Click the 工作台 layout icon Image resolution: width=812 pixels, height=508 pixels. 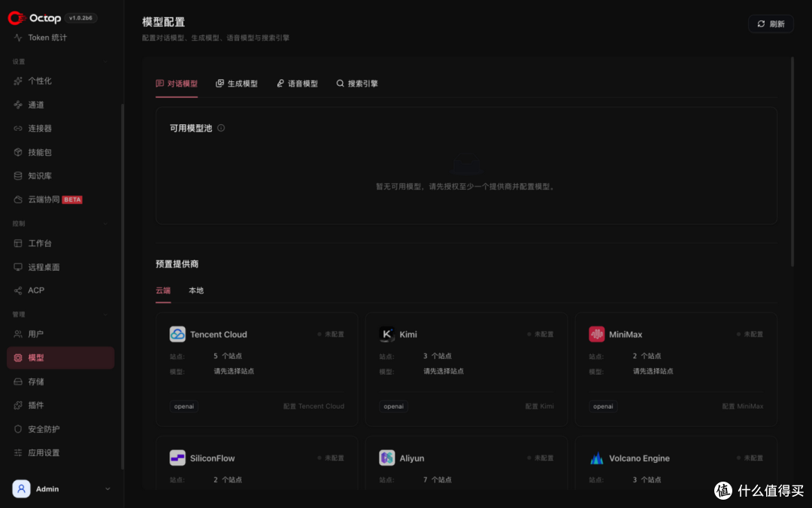[x=18, y=243]
